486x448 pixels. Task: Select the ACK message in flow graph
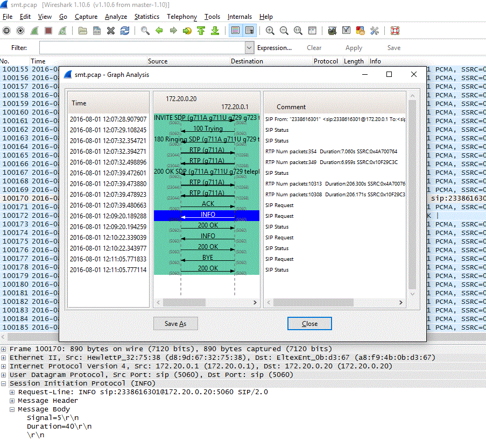click(x=208, y=204)
